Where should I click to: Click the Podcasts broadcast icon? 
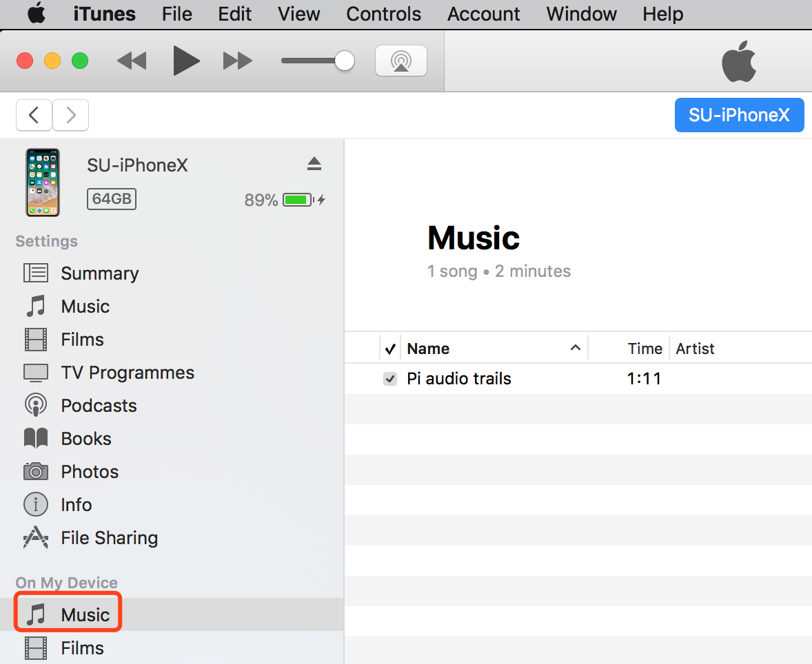(36, 405)
